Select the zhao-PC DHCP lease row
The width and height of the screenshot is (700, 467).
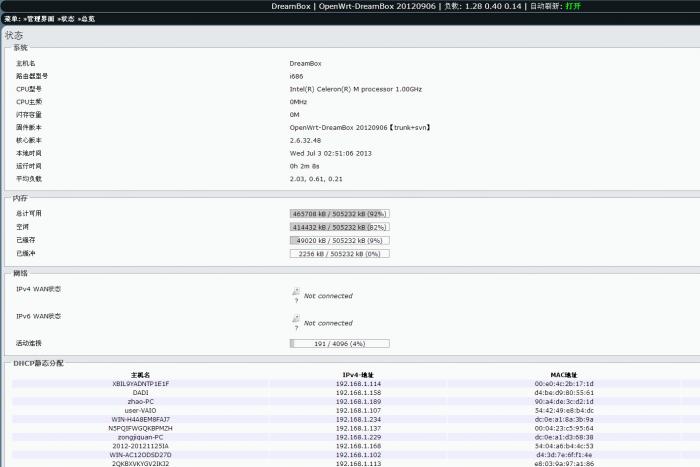pos(140,401)
